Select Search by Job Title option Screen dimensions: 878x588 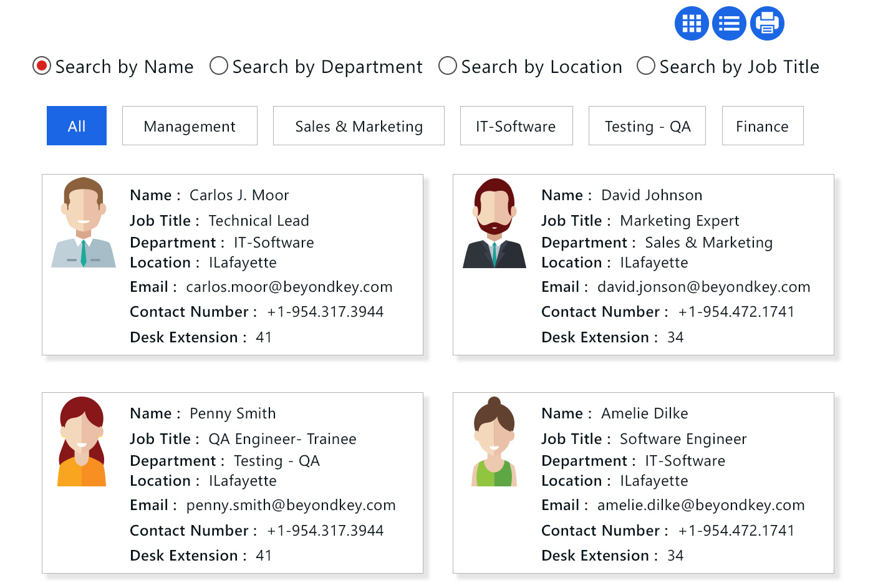click(646, 66)
